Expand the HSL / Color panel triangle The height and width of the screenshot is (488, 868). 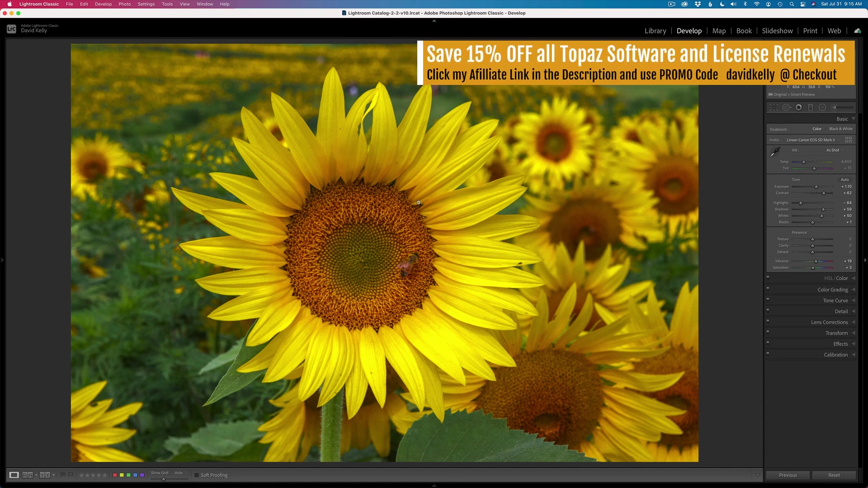[x=854, y=278]
